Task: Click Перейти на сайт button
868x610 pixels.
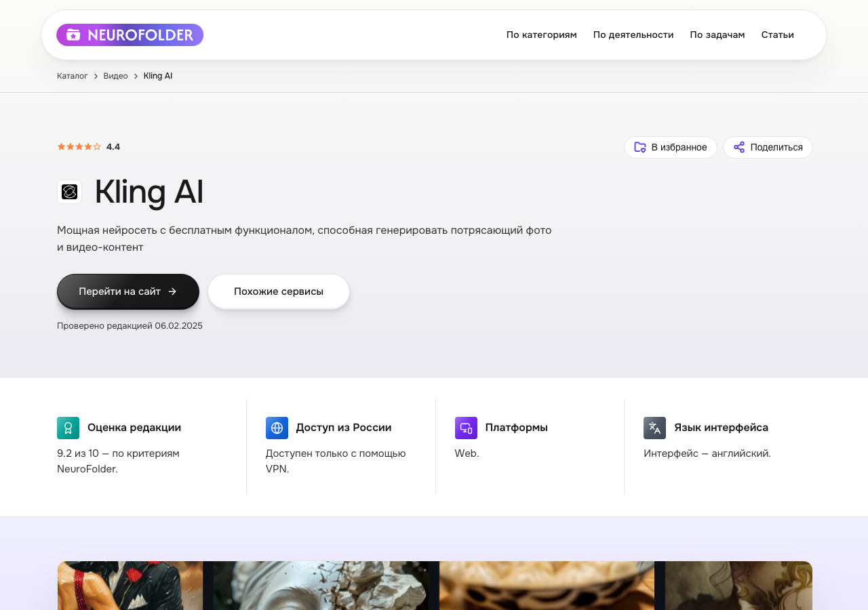Action: coord(128,291)
